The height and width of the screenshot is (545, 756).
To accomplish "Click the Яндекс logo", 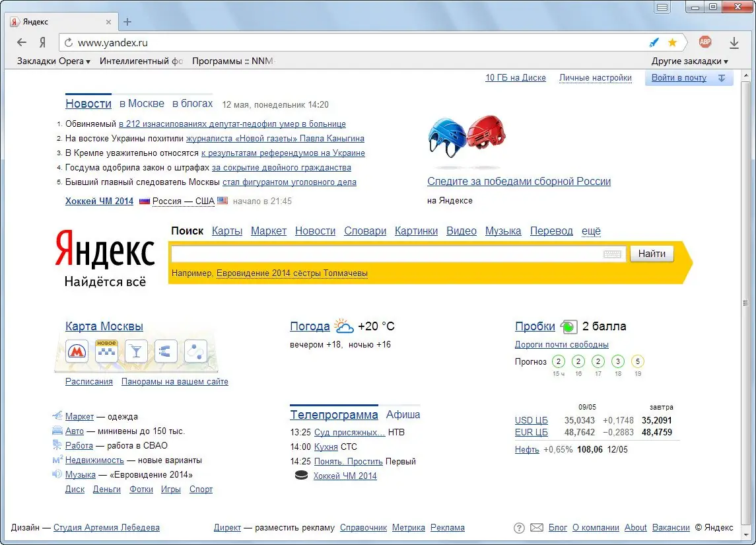I will 105,249.
